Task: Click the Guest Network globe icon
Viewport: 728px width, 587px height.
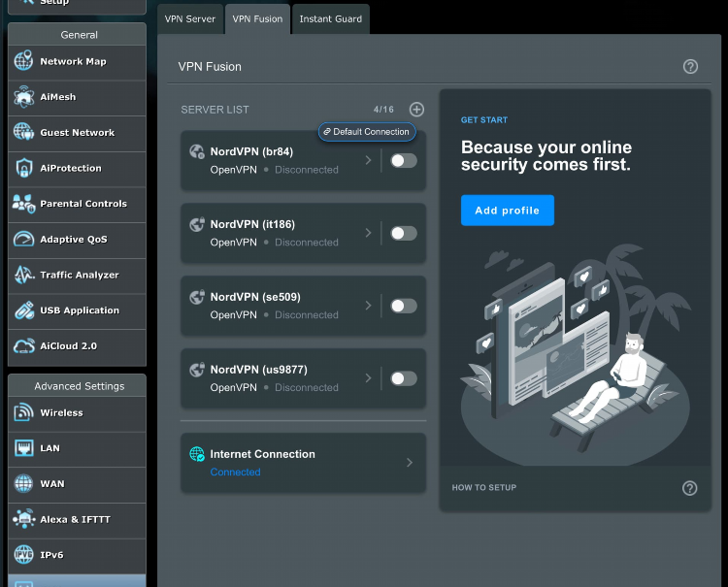Action: pos(23,132)
